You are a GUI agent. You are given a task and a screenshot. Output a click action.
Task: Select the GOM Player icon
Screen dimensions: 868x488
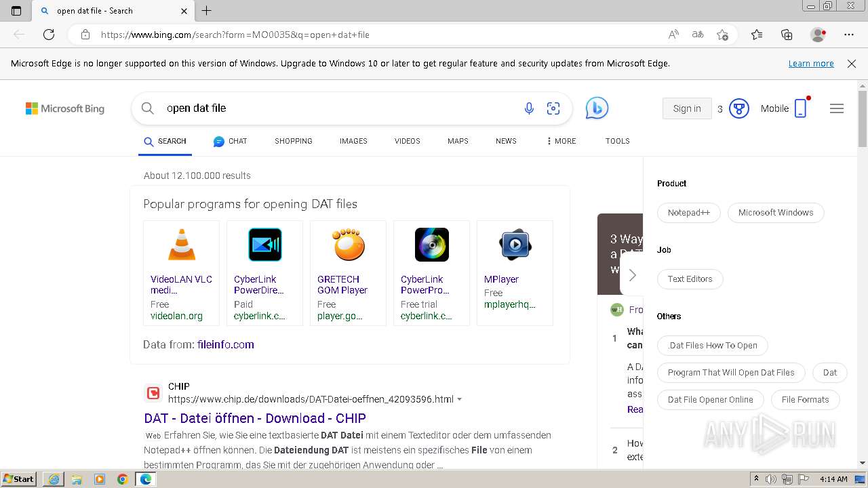point(349,245)
